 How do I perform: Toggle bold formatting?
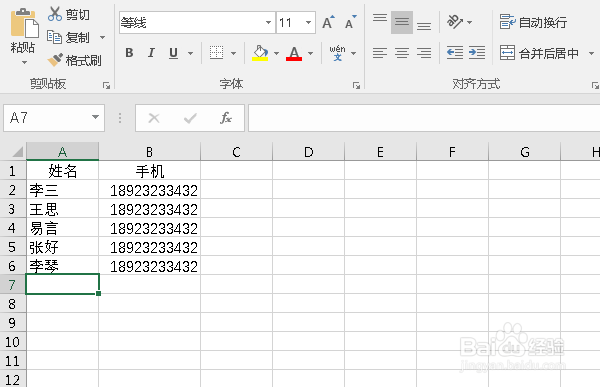point(129,53)
